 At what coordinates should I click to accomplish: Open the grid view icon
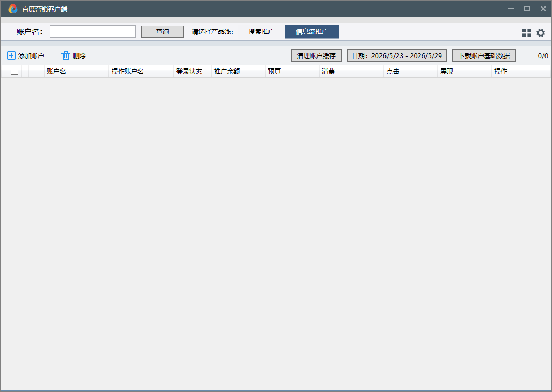(x=526, y=33)
